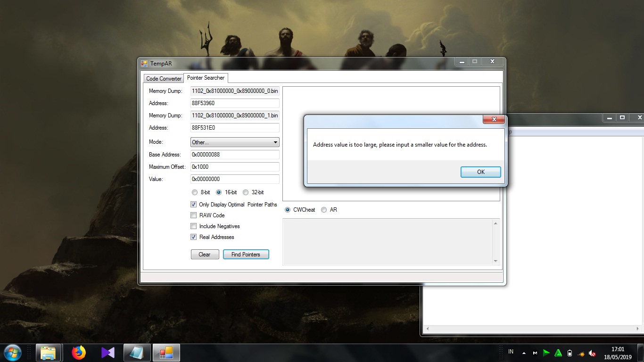Open Windows Explorer from the taskbar
This screenshot has height=362, width=644.
[48, 353]
